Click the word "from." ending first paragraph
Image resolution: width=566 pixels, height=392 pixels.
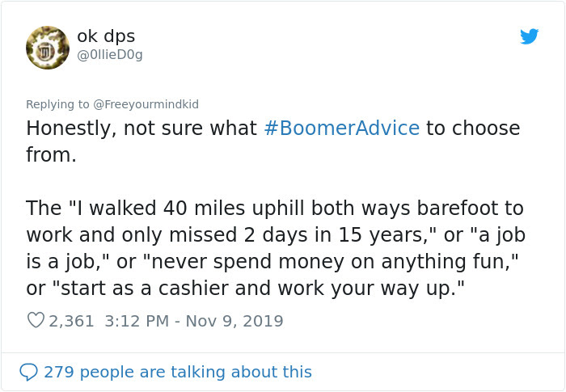[x=51, y=155]
